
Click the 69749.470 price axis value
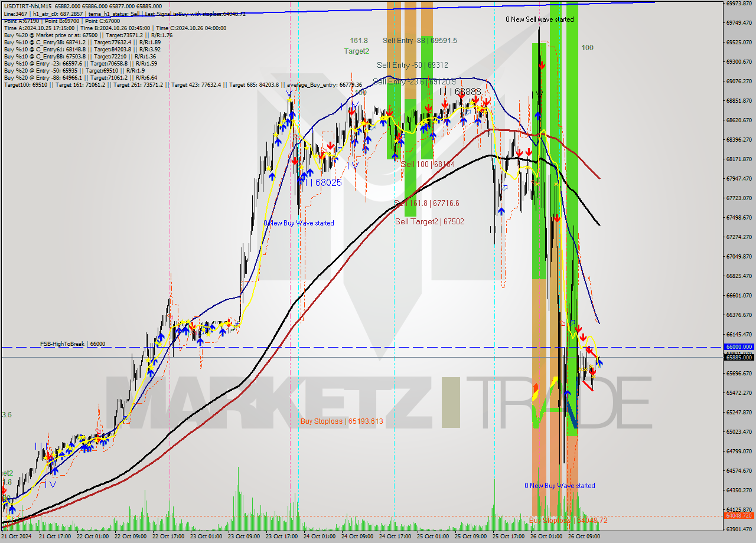(739, 23)
